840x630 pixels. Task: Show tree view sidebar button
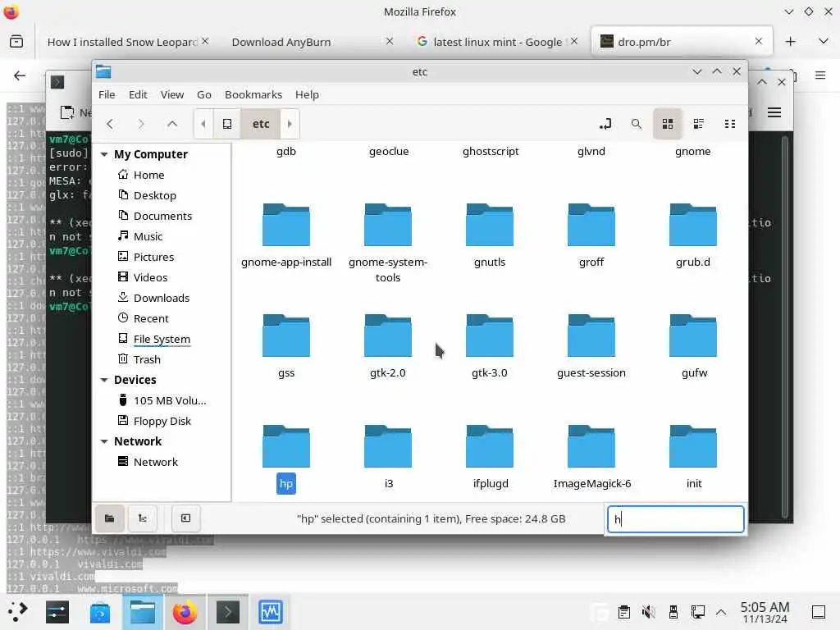coord(143,518)
